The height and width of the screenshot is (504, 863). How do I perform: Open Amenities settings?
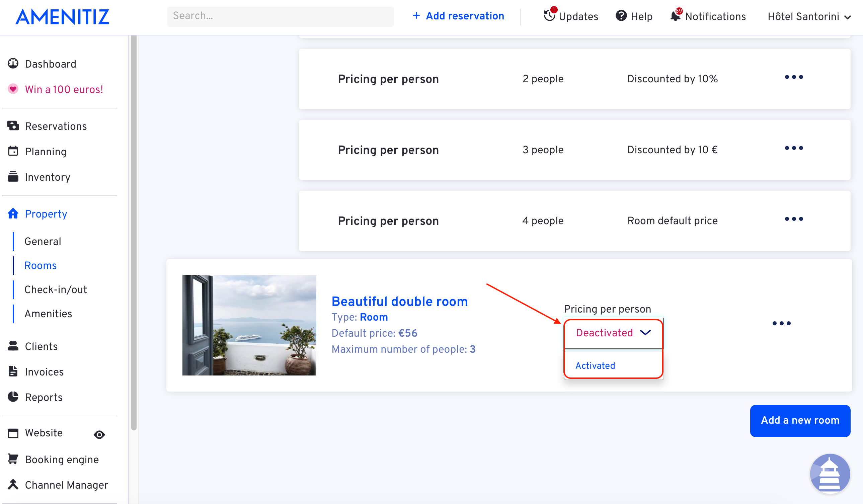(48, 314)
